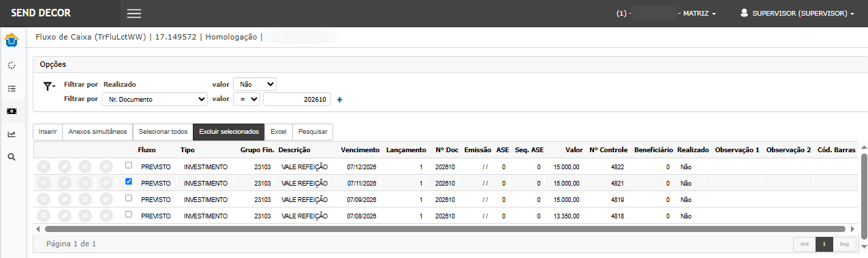
Task: Open the search magnifier icon in sidebar
Action: tap(12, 157)
